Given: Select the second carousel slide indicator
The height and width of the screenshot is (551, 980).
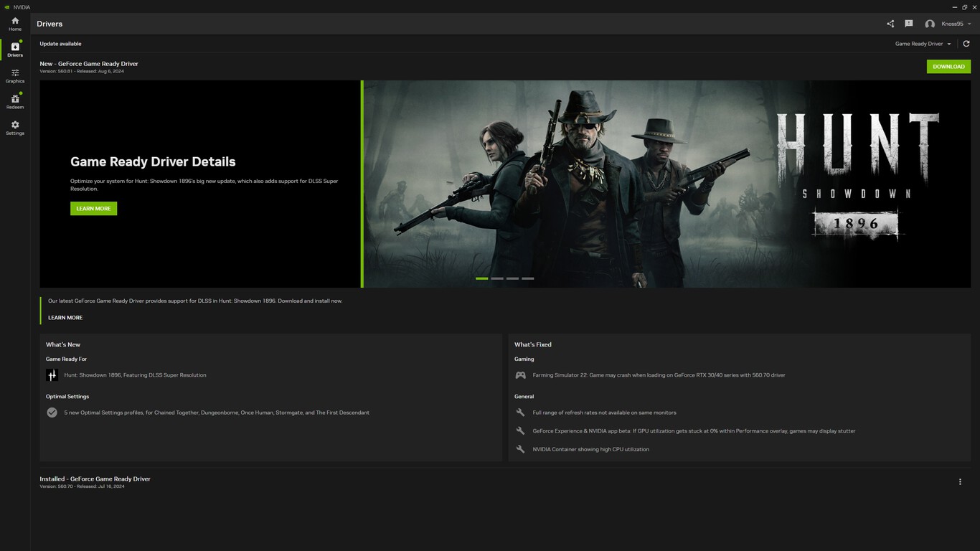Looking at the screenshot, I should (497, 278).
